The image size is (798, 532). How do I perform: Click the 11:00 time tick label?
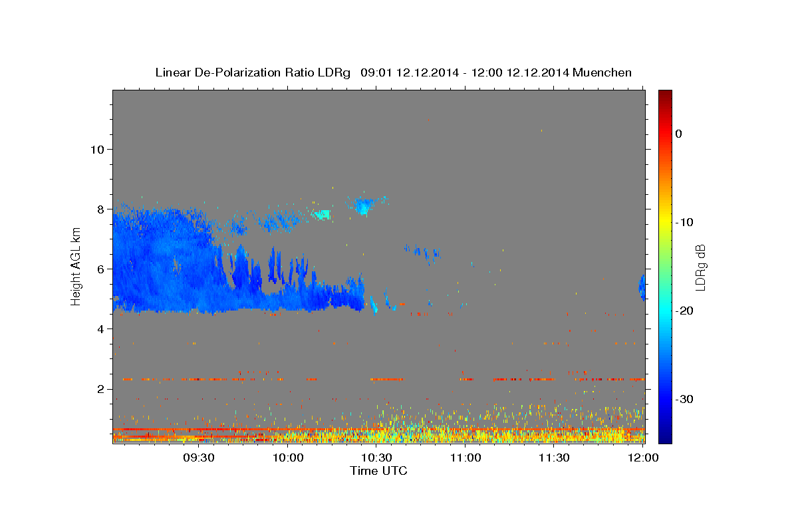465,458
